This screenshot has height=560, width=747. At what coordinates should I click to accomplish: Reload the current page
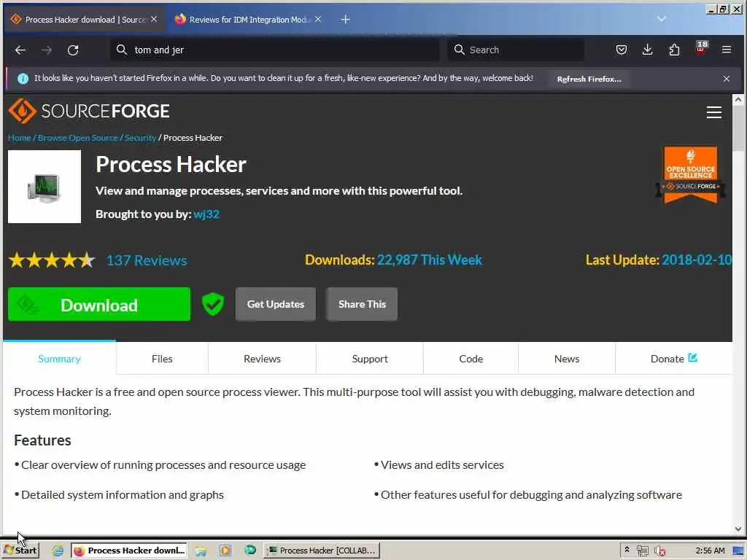tap(73, 50)
